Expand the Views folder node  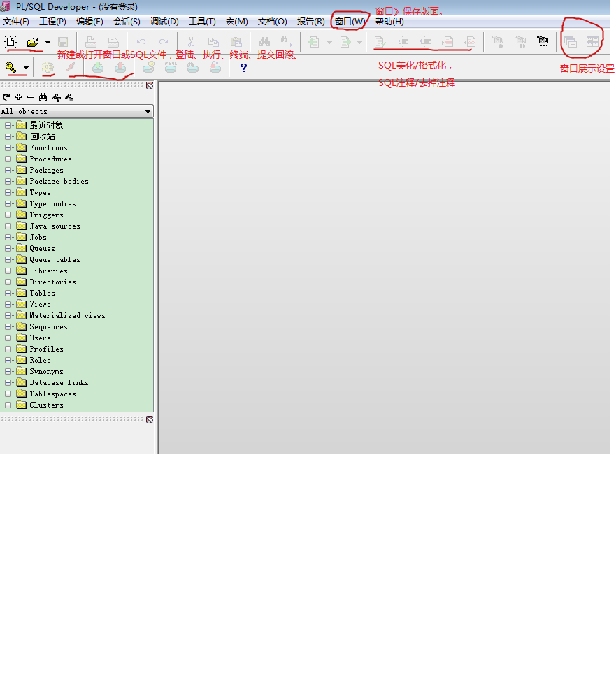(8, 305)
